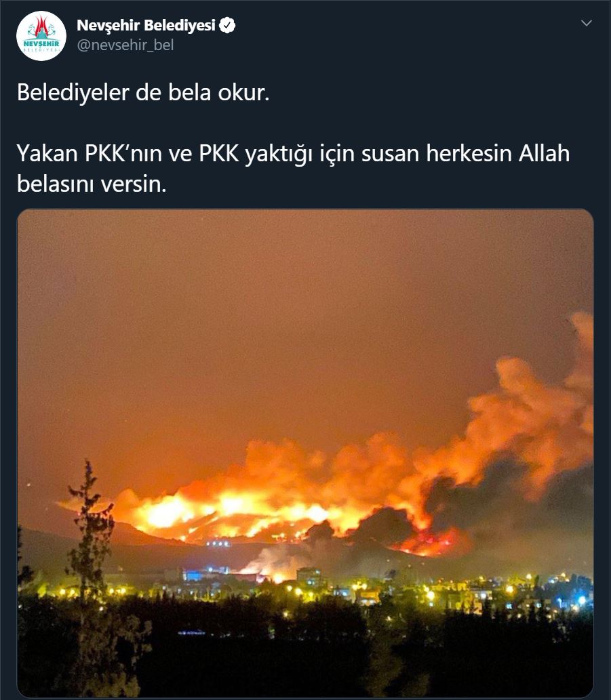Open the attached wildfire photo
This screenshot has width=611, height=700.
305,453
